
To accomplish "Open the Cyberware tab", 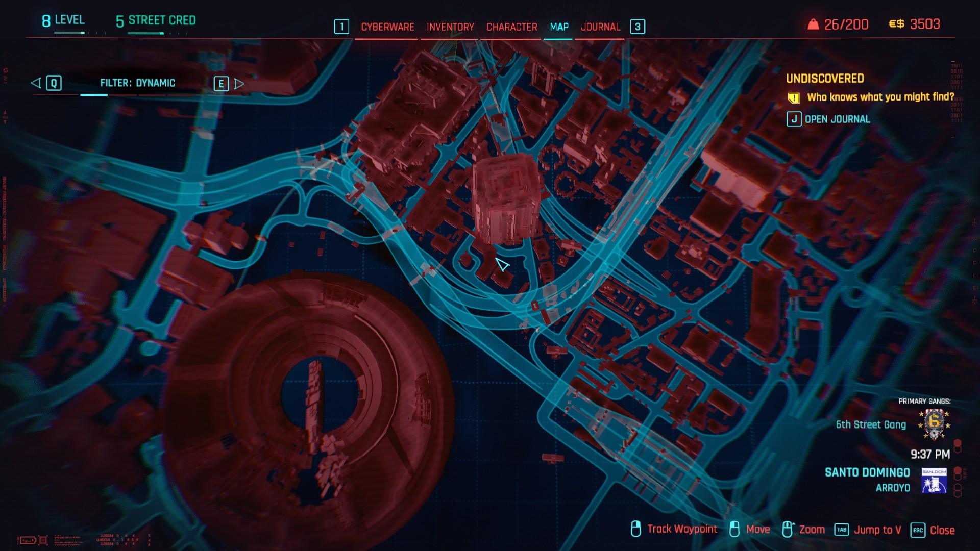I will pyautogui.click(x=387, y=27).
